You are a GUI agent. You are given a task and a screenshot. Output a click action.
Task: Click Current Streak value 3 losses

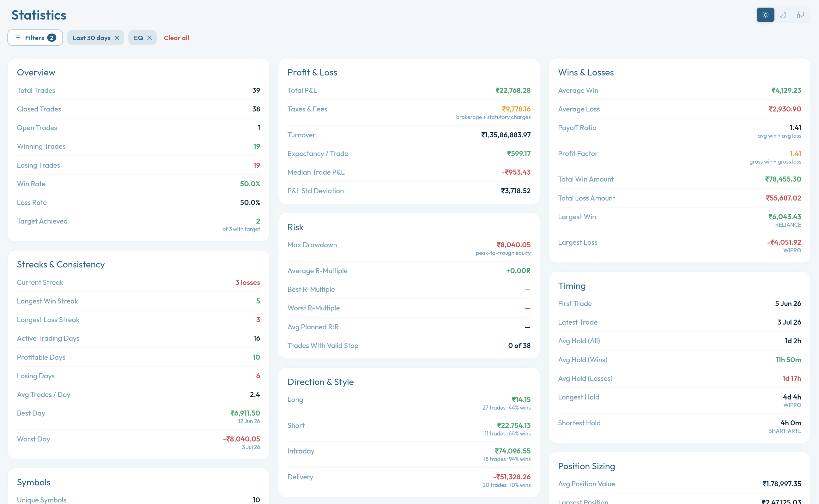248,282
